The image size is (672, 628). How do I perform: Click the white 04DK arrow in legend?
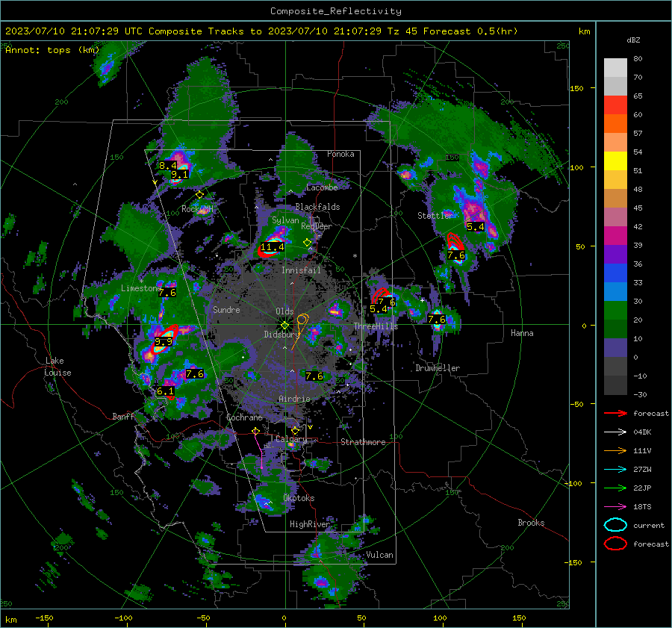(x=615, y=432)
